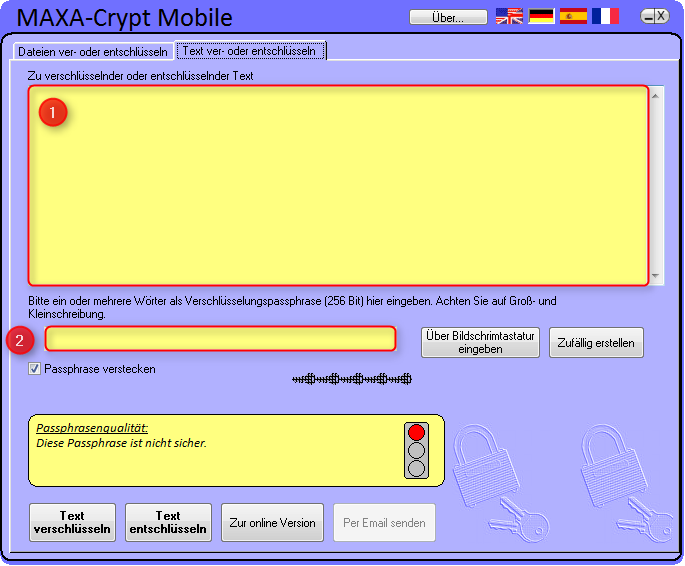Minimize the MAXA-Crypt window

648,17
